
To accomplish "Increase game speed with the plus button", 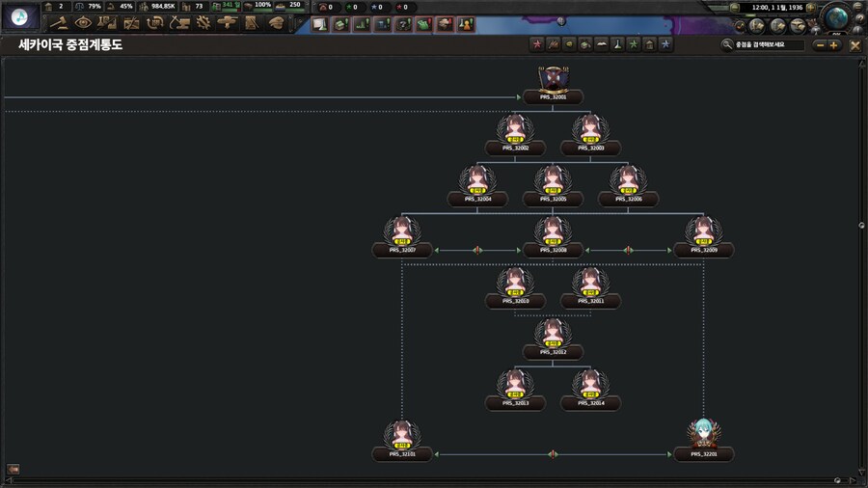I will [811, 8].
